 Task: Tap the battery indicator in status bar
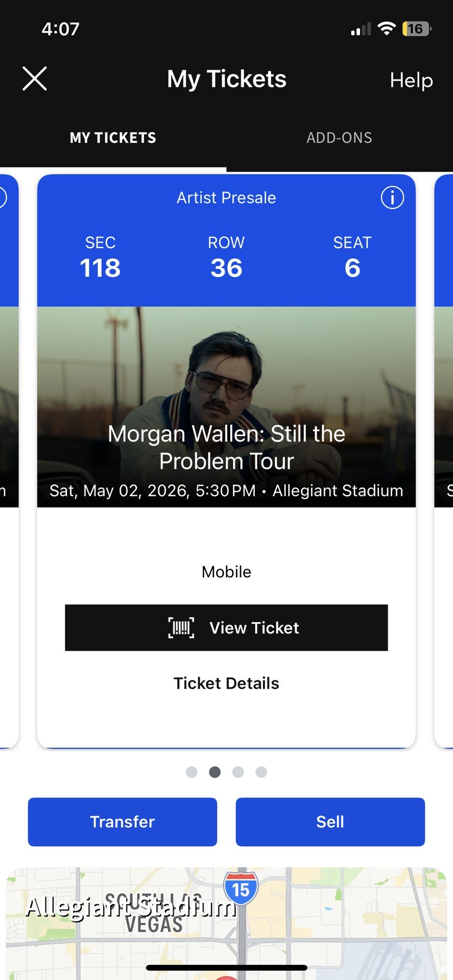click(417, 29)
